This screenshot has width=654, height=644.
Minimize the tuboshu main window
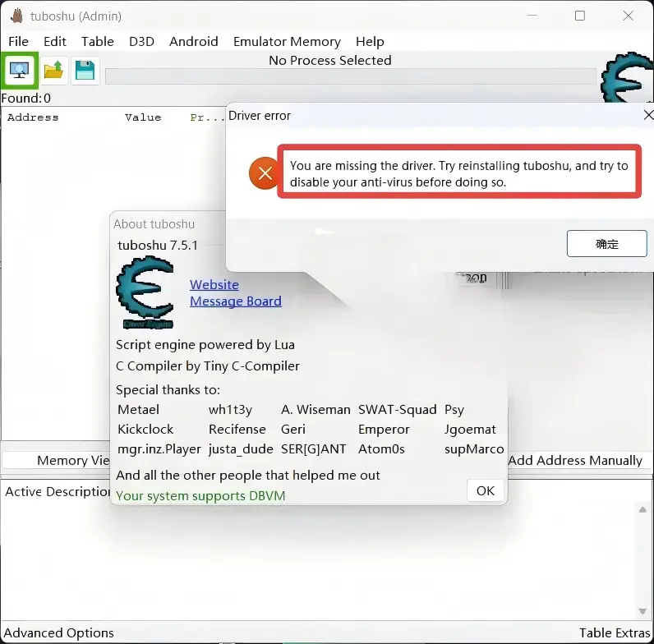coord(532,16)
